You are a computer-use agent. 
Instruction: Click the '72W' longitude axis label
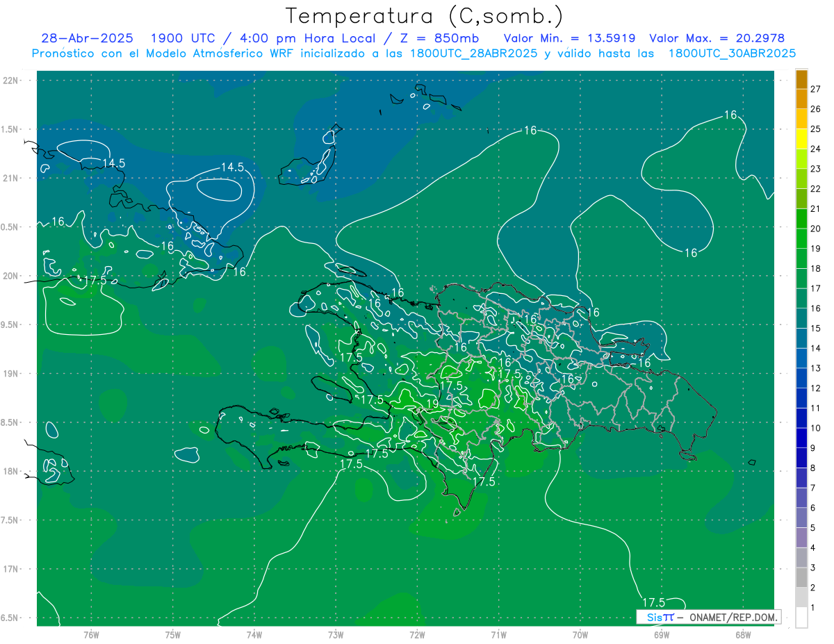417,635
